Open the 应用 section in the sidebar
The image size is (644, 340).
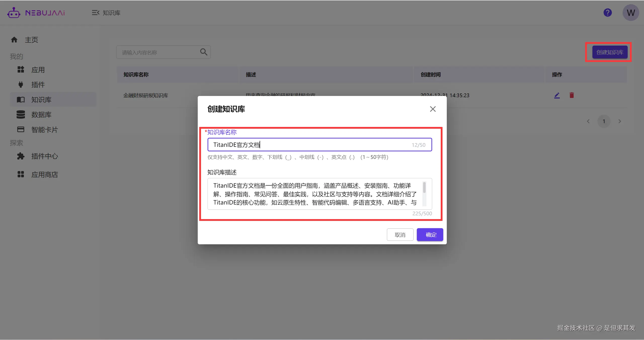pyautogui.click(x=38, y=70)
